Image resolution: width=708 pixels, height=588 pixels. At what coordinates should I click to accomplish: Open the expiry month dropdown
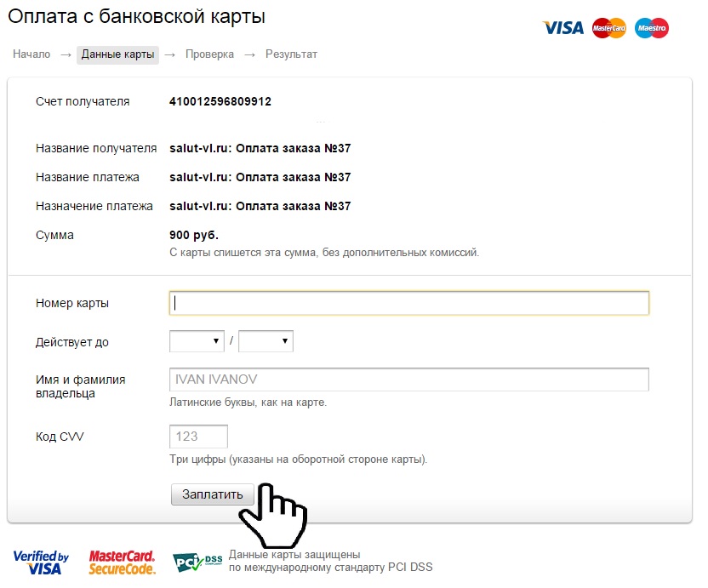point(197,341)
